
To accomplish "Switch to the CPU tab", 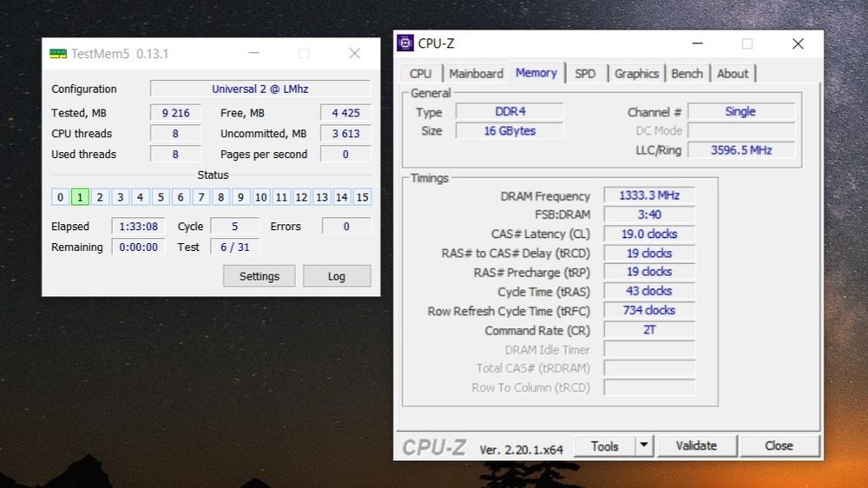I will (x=420, y=74).
